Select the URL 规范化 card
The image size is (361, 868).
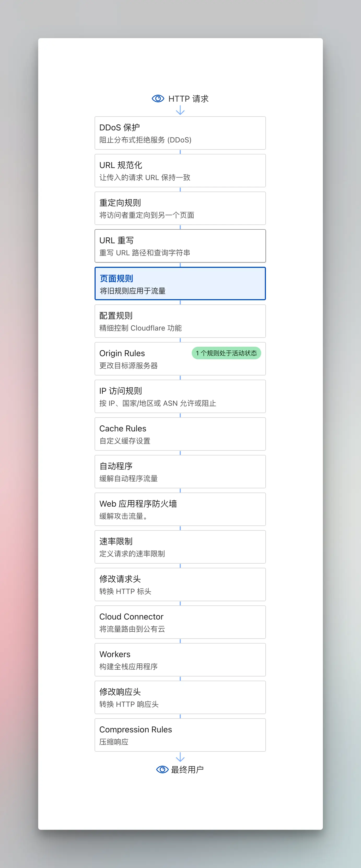(180, 171)
